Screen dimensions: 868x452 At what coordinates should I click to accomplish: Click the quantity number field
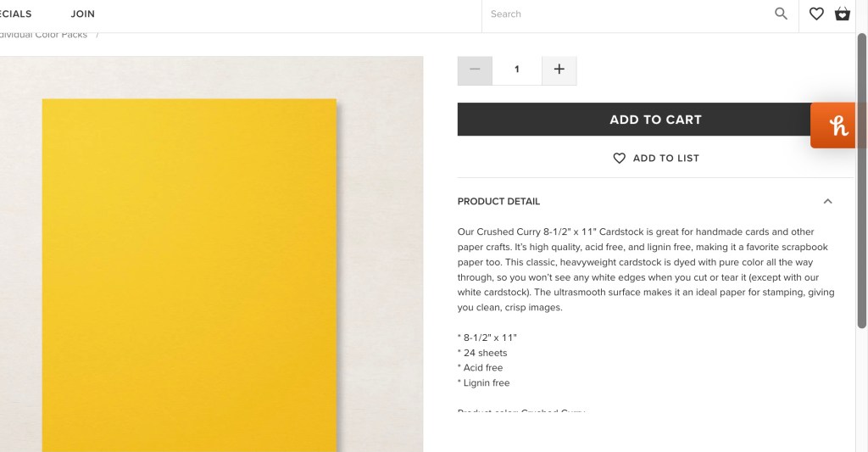click(516, 70)
